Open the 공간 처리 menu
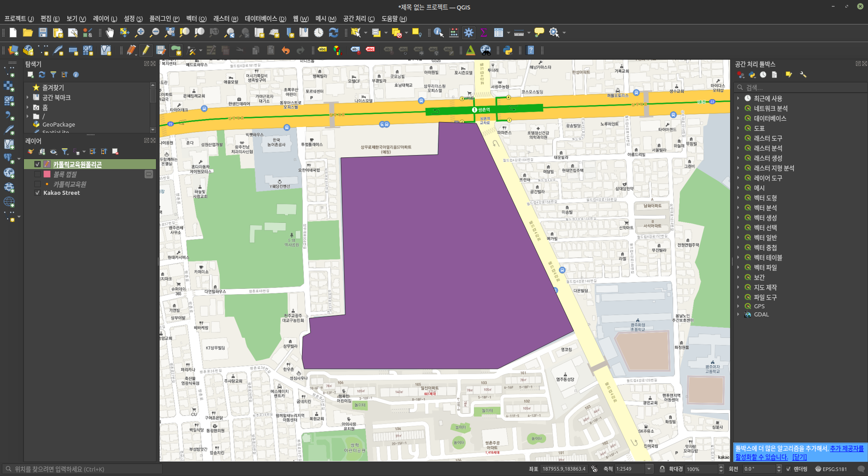 (x=359, y=19)
